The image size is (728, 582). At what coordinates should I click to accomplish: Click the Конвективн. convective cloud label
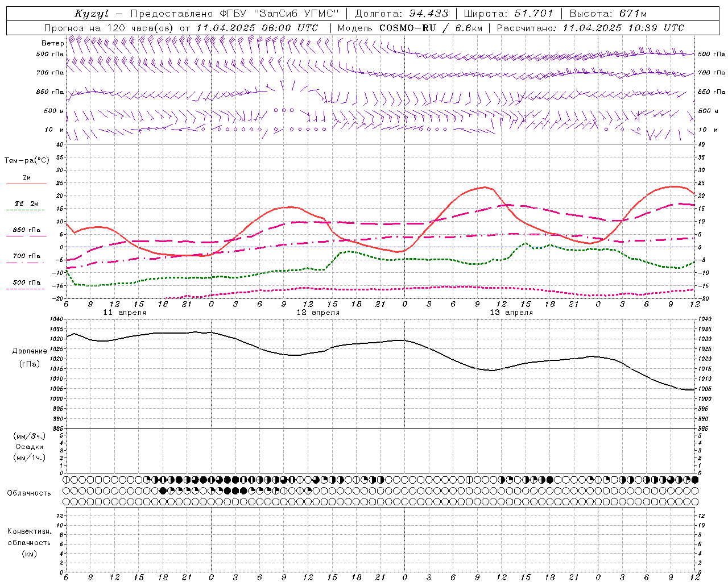29,531
